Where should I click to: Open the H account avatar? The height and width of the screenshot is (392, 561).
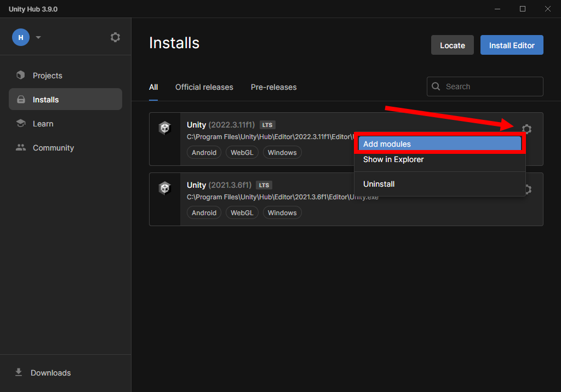[21, 37]
